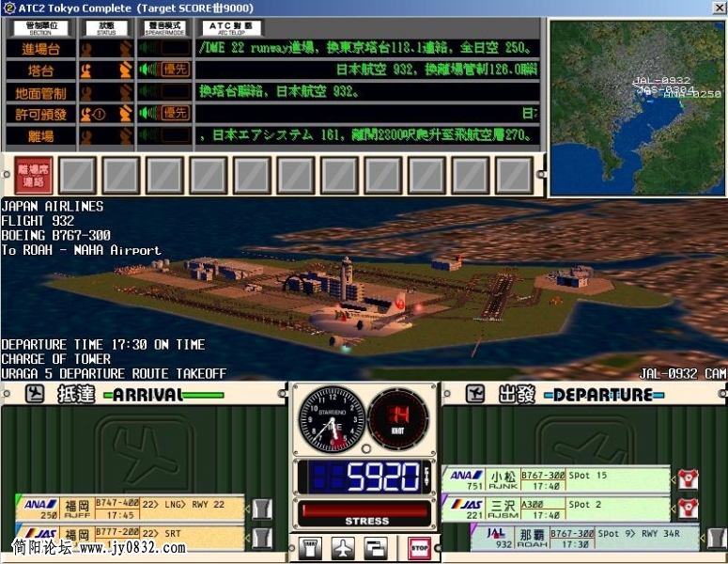Select the JAL 932 那霸 departure strip
The height and width of the screenshot is (564, 728).
tap(585, 538)
